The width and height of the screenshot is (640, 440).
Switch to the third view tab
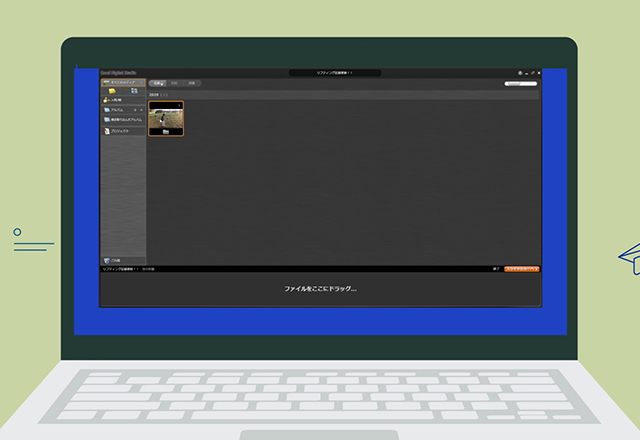tap(192, 83)
